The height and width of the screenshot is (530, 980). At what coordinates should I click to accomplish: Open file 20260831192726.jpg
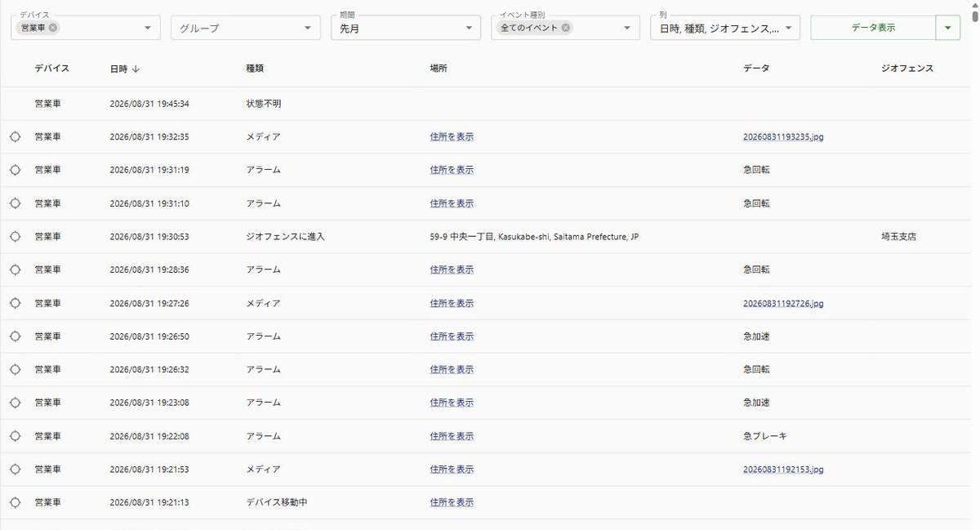coord(783,303)
